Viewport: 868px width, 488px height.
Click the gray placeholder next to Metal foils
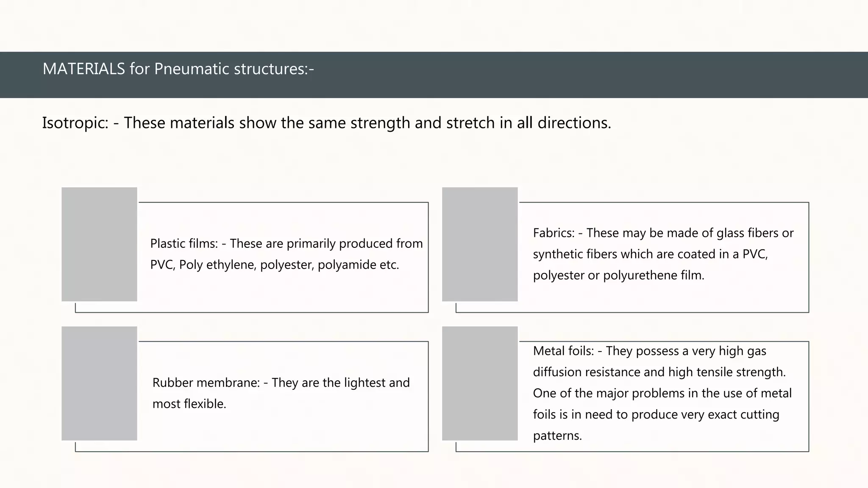[480, 383]
